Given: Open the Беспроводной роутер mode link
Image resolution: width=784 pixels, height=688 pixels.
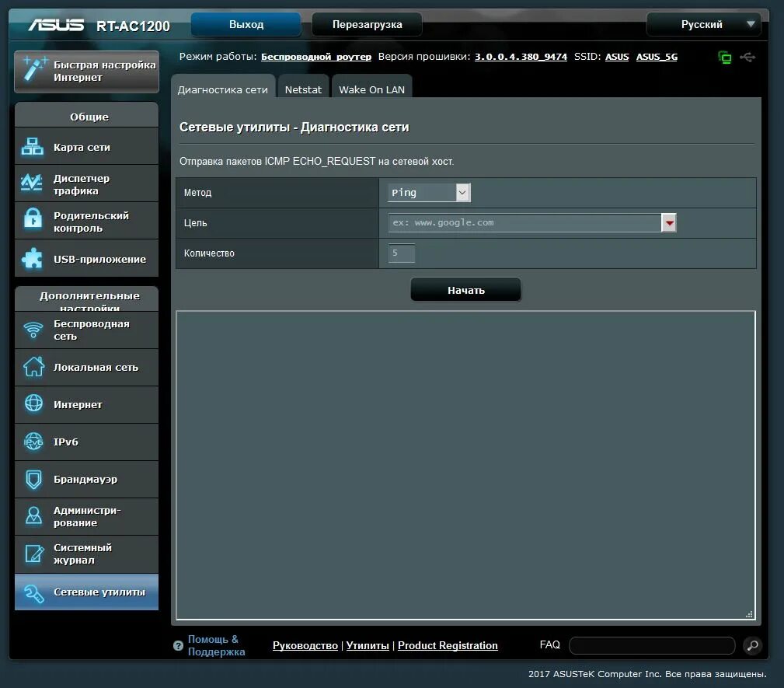Looking at the screenshot, I should coord(316,57).
